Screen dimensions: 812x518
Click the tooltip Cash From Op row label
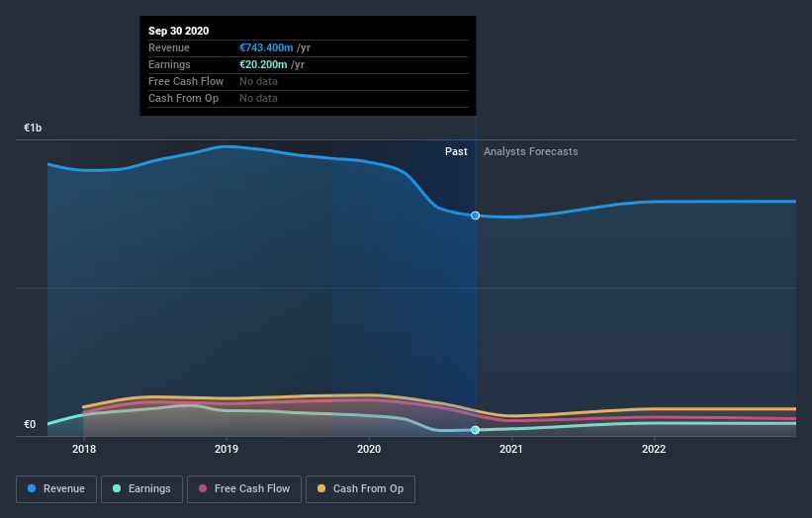183,98
